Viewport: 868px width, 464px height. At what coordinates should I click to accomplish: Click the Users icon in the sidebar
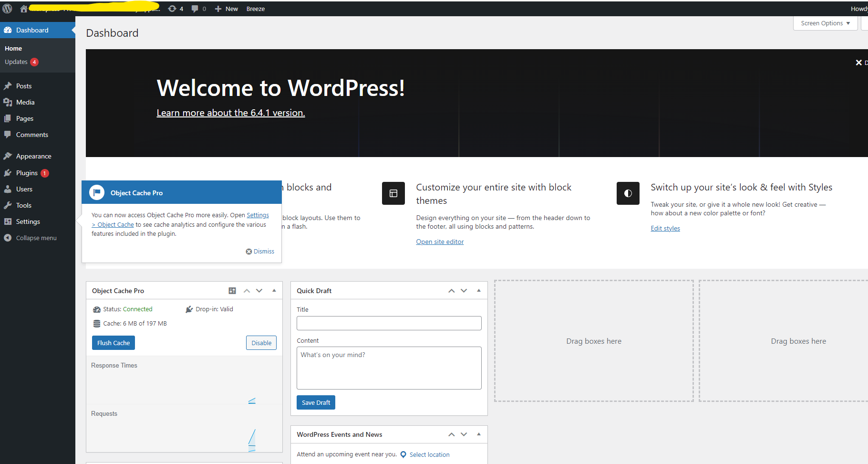[x=8, y=189]
